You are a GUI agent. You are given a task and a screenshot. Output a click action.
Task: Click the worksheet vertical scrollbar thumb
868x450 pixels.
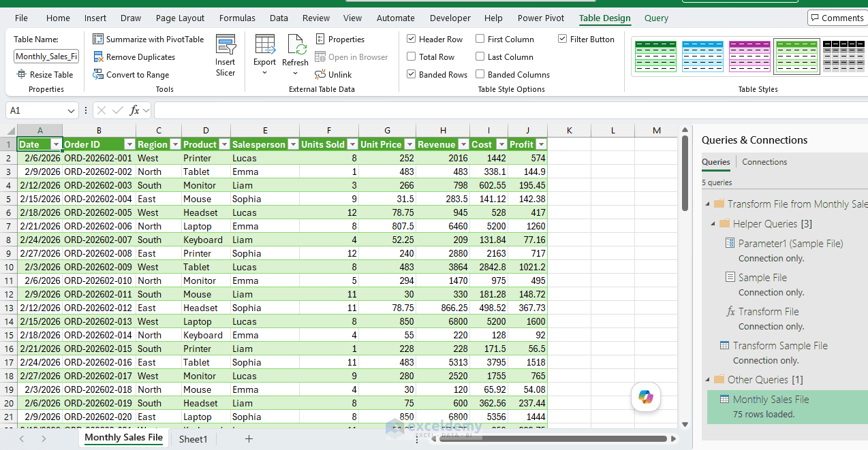coord(685,174)
